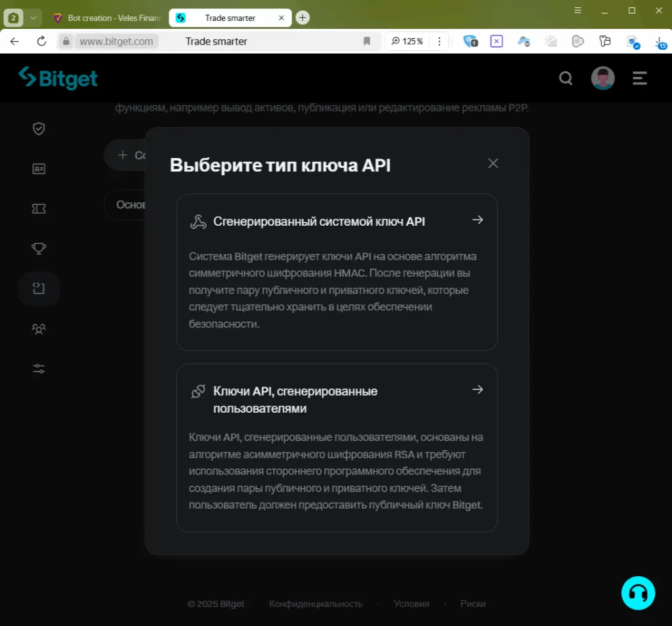672x626 pixels.
Task: Open the hamburger menu in header
Action: (x=639, y=79)
